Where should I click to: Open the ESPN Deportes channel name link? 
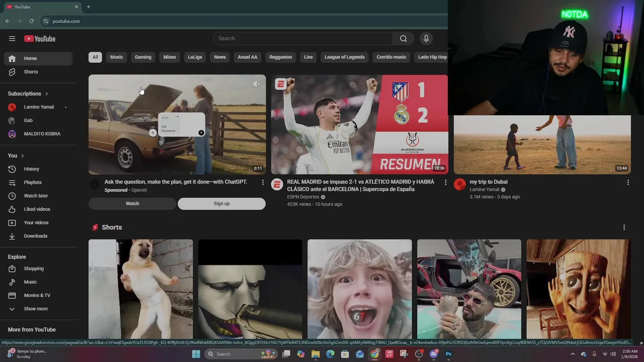[303, 197]
